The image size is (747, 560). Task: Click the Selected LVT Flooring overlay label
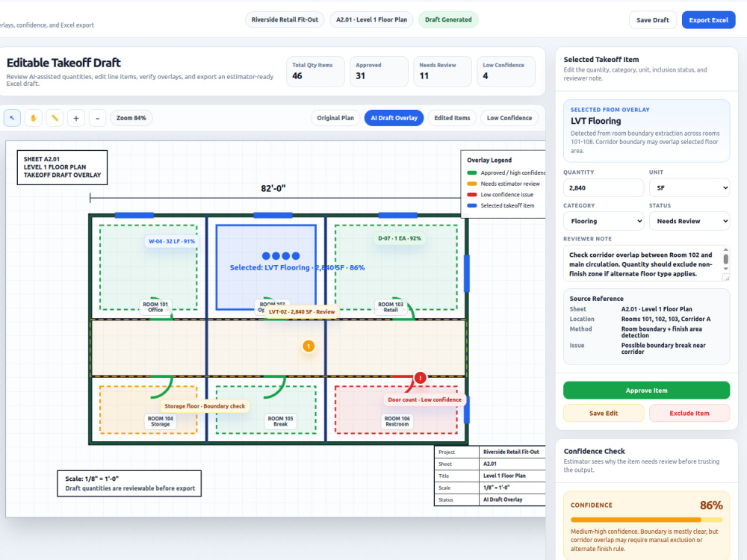click(297, 267)
